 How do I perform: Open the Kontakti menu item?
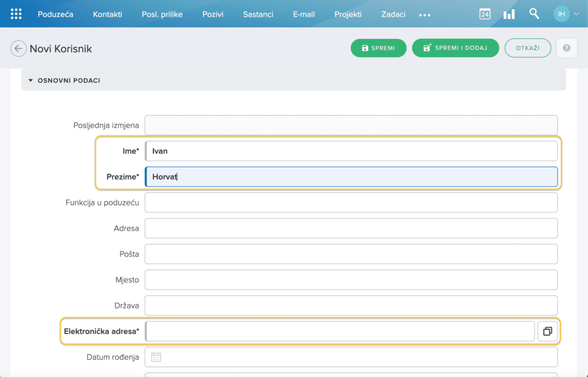(107, 14)
